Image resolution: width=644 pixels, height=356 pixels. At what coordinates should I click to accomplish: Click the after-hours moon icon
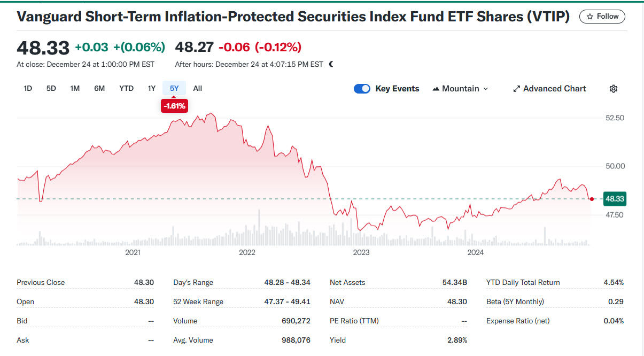tap(331, 64)
